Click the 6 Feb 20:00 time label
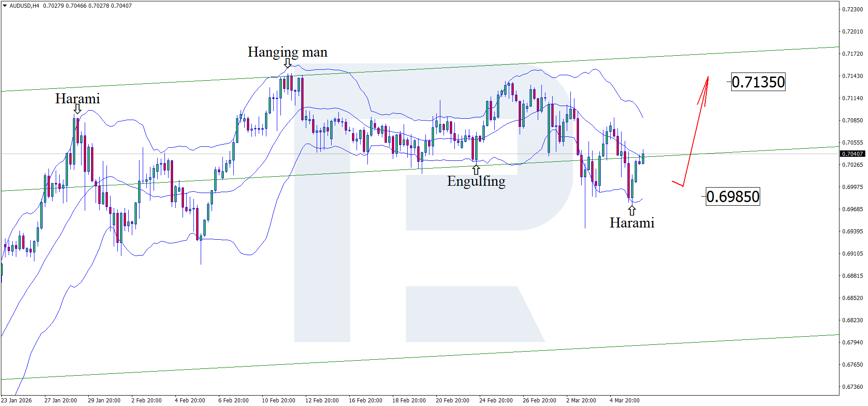The width and height of the screenshot is (868, 406). point(233,401)
